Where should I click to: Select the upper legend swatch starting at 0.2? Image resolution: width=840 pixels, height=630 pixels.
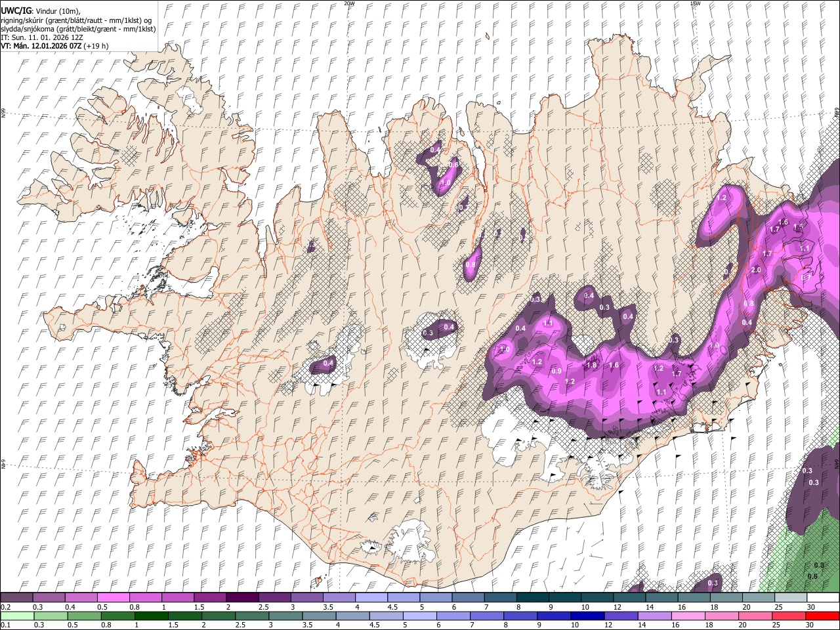(x=16, y=598)
